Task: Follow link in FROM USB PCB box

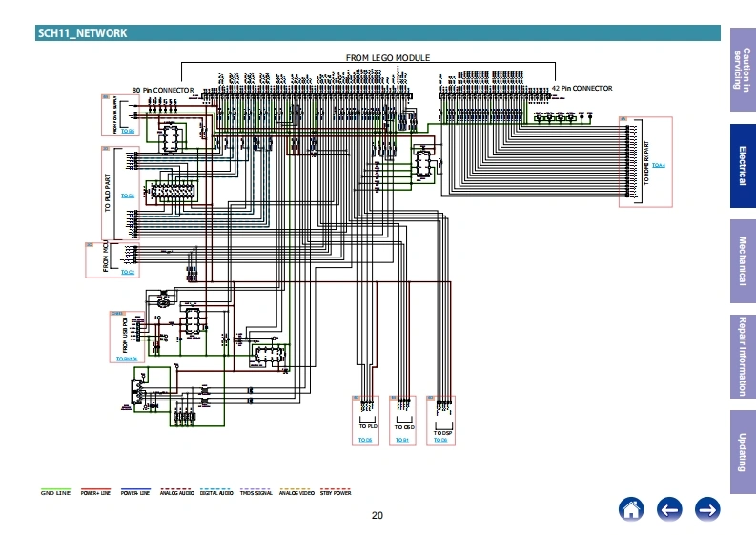Action: (127, 359)
